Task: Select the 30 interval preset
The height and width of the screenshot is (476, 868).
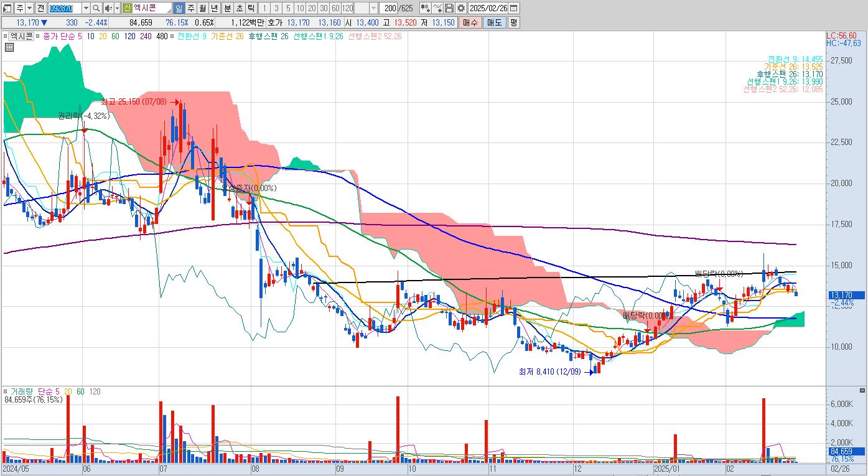Action: pyautogui.click(x=324, y=8)
